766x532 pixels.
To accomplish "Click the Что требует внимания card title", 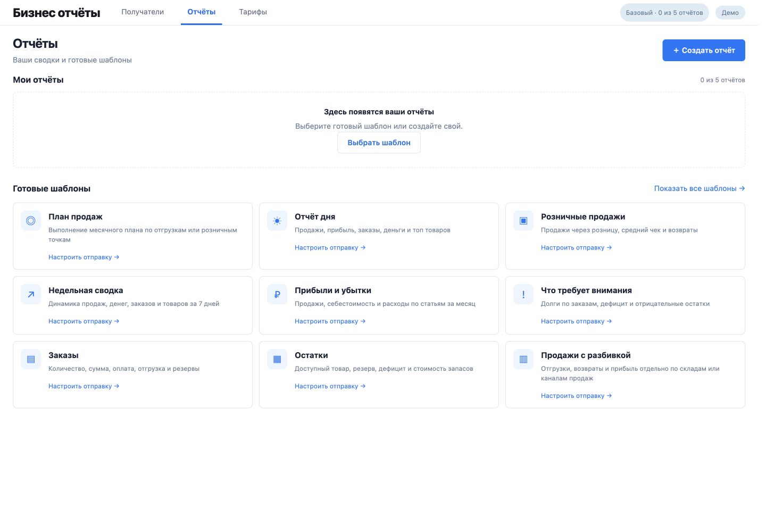I will coord(586,290).
